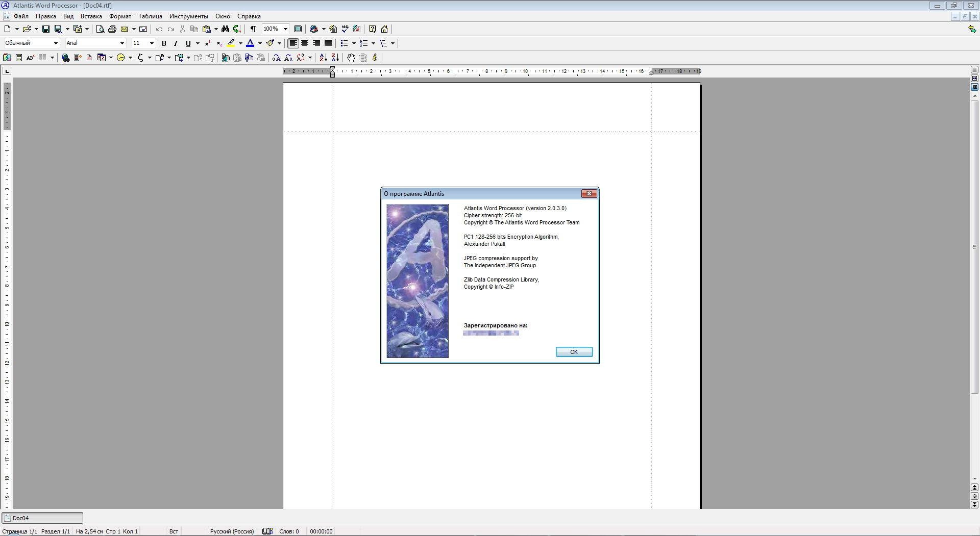This screenshot has width=980, height=536.
Task: Click the Sort ascending A-Z icon
Action: [x=323, y=58]
